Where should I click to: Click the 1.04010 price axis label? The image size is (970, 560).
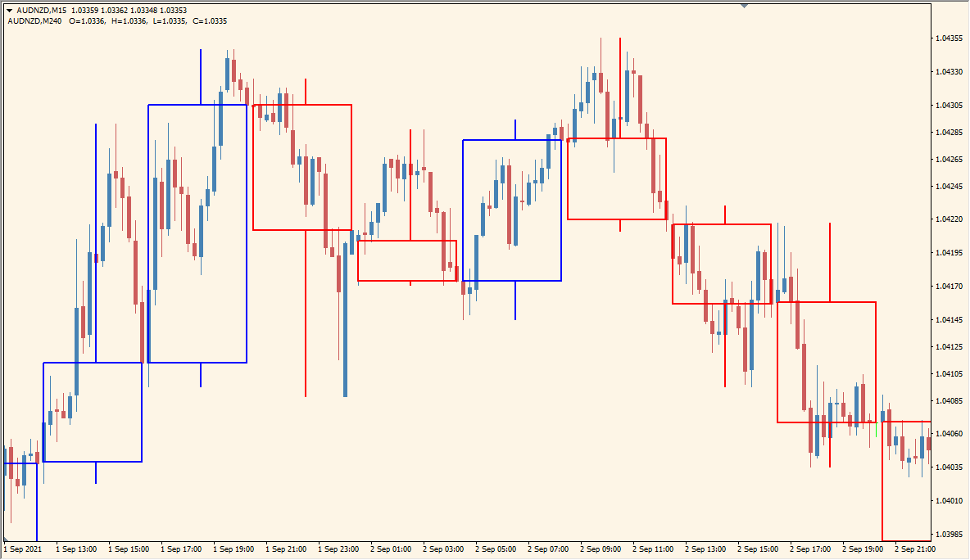pos(950,500)
